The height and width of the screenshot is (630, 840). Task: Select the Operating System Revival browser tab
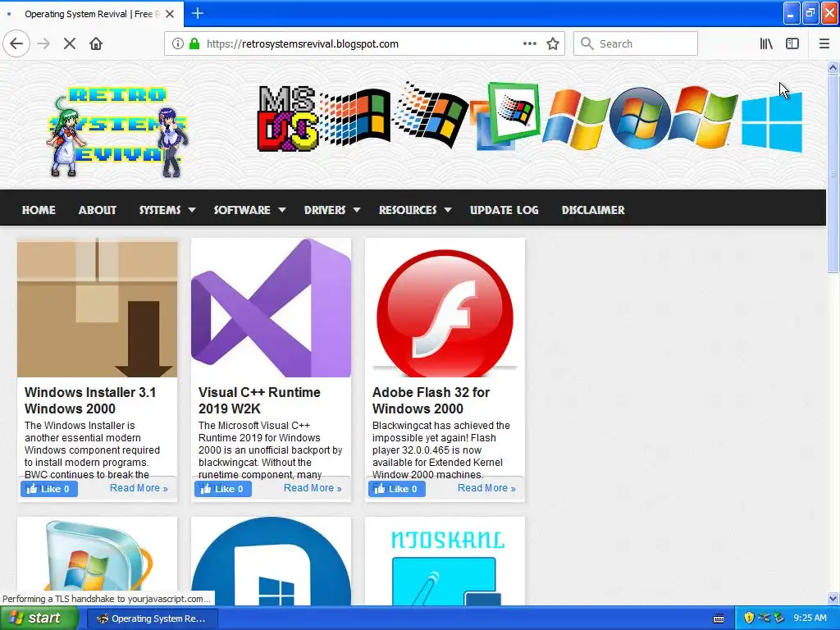[x=91, y=14]
